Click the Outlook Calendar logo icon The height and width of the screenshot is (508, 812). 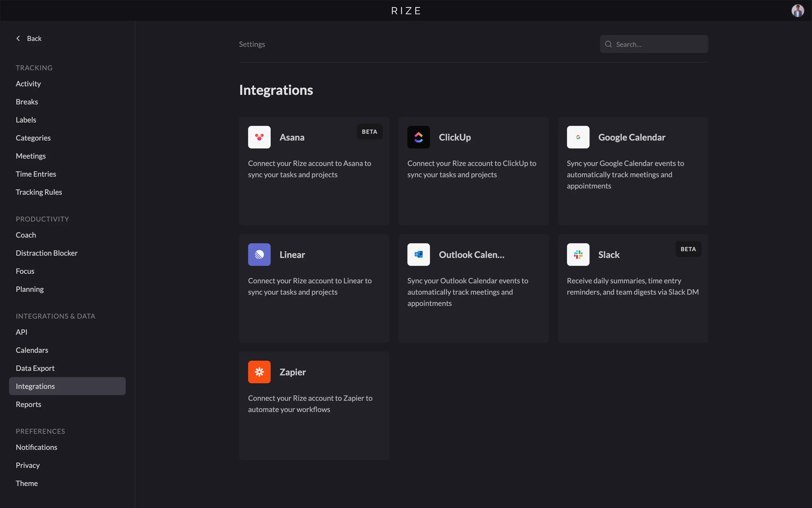pos(418,255)
